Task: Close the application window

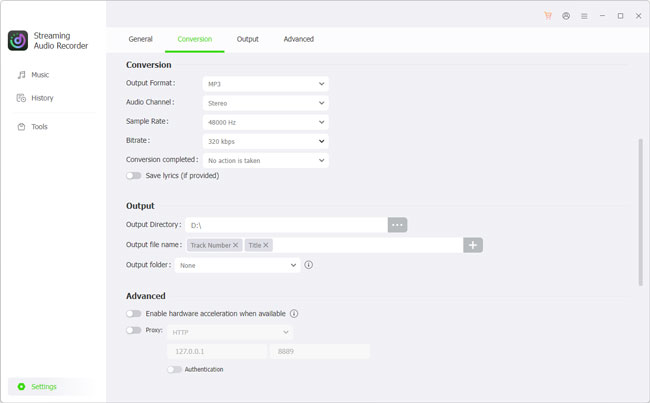Action: pos(638,16)
